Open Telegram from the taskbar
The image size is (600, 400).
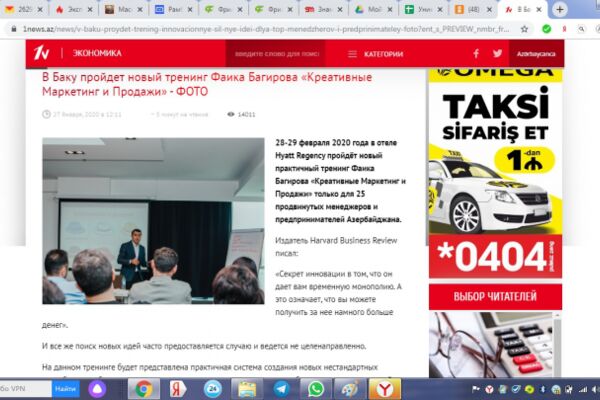click(281, 389)
